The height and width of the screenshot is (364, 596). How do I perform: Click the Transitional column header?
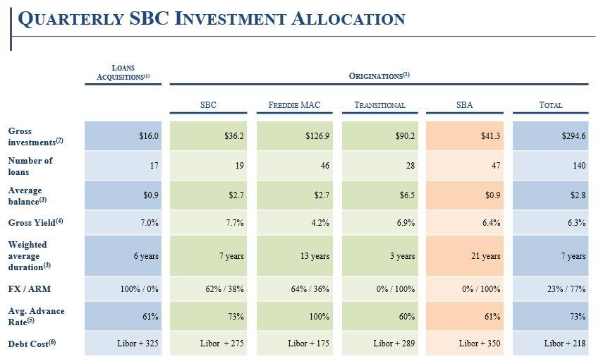(x=379, y=105)
